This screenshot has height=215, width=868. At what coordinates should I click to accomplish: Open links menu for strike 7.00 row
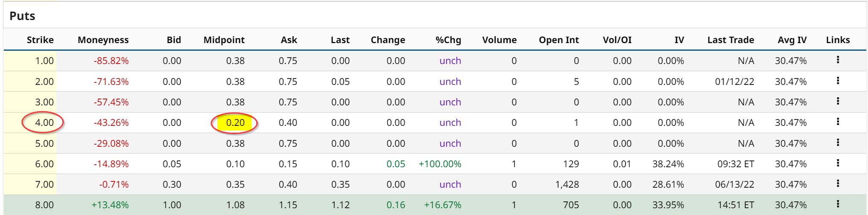[x=838, y=183]
